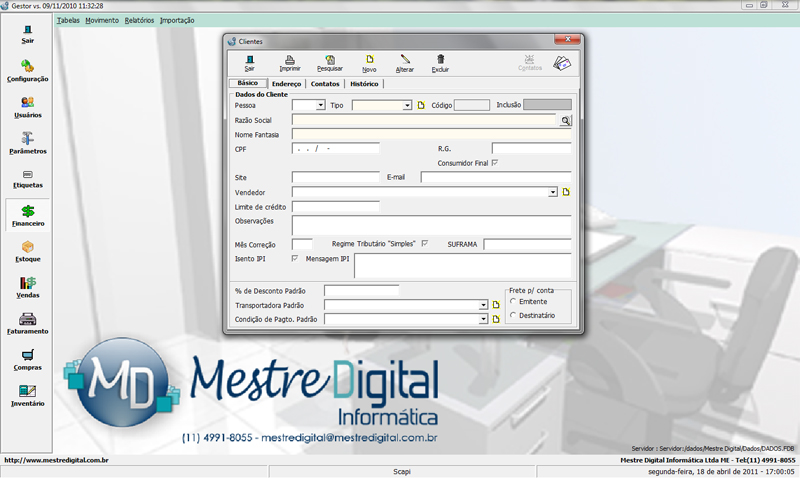
Task: Open the Tabelas menu
Action: (68, 20)
